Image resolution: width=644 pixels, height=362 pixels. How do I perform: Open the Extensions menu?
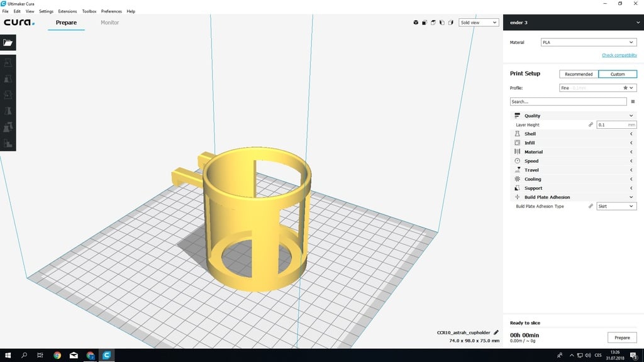67,11
